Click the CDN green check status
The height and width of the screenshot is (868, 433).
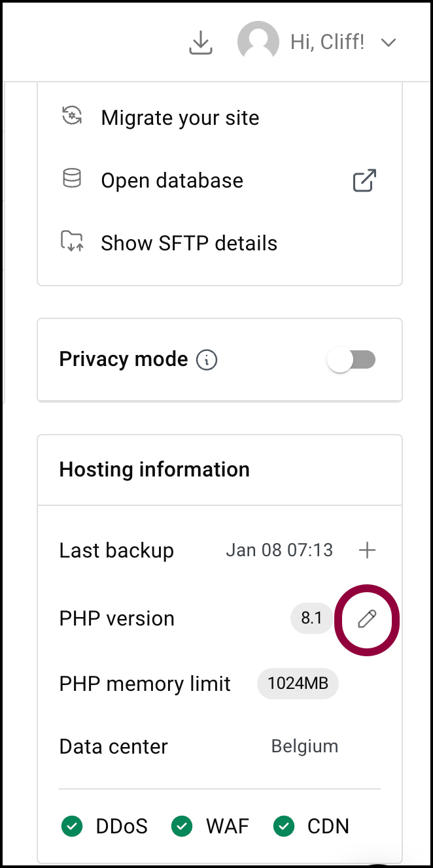click(x=311, y=826)
